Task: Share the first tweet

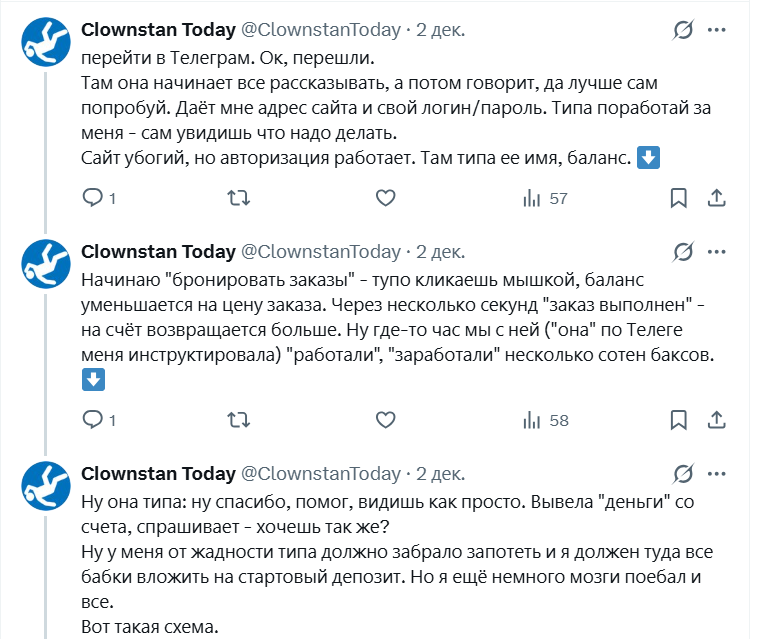Action: coord(716,198)
